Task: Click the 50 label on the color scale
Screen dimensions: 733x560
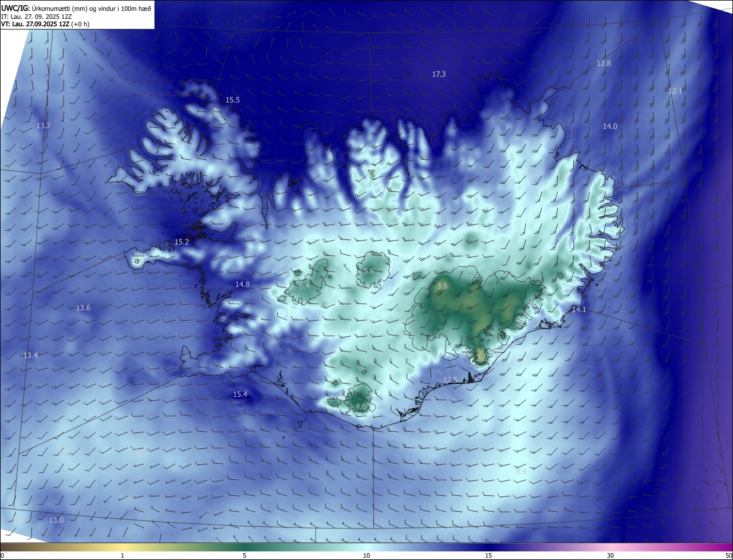Action: [728, 555]
